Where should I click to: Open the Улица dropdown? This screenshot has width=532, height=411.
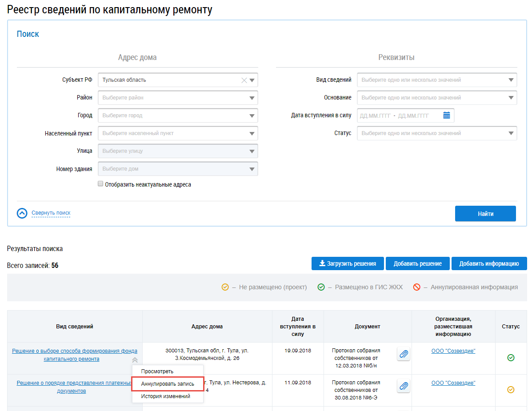click(178, 151)
